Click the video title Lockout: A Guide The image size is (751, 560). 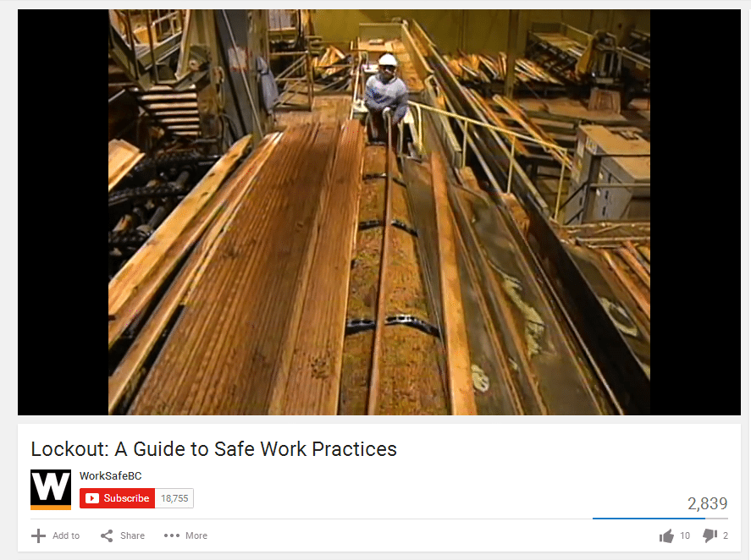coord(213,449)
